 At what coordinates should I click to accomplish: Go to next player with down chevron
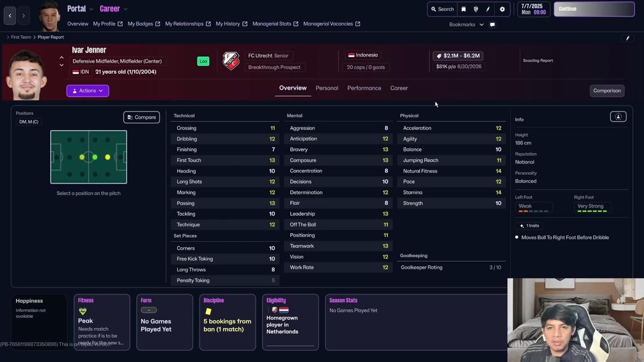(x=62, y=65)
